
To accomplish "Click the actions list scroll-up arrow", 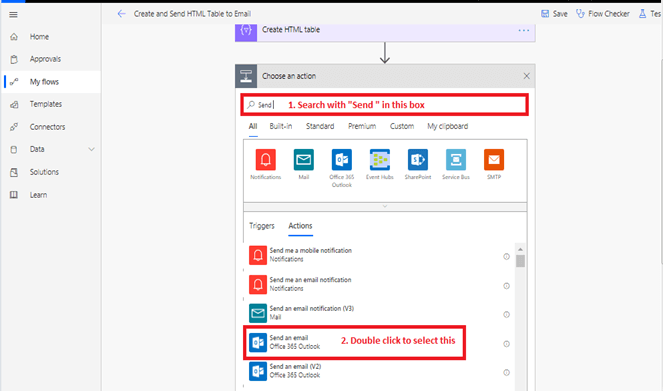I will (x=520, y=249).
